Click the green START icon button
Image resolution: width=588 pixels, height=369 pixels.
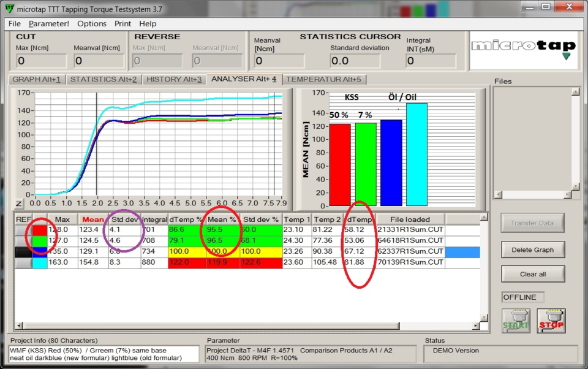(x=516, y=321)
